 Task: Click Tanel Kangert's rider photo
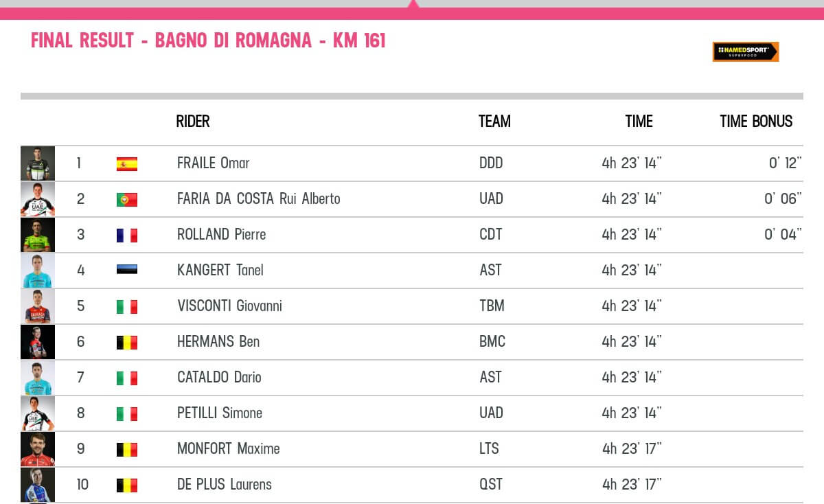point(38,271)
